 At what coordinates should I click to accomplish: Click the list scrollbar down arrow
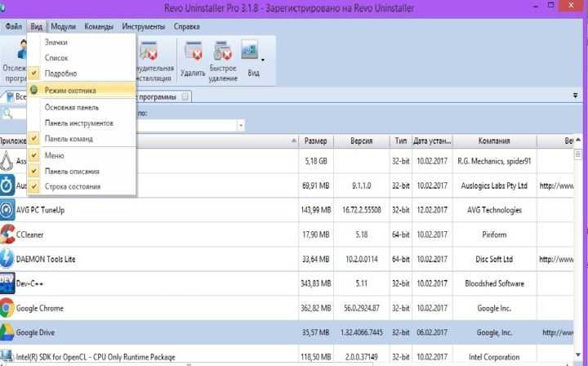[x=578, y=355]
